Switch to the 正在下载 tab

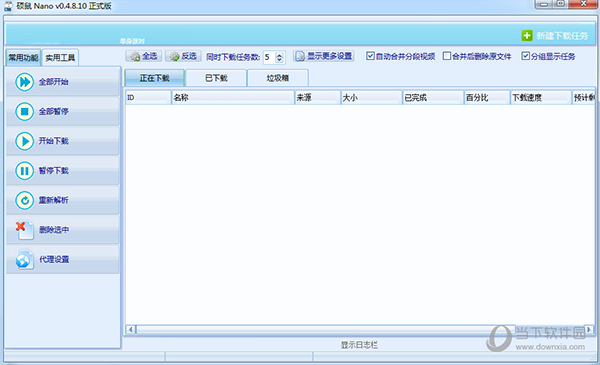click(155, 78)
